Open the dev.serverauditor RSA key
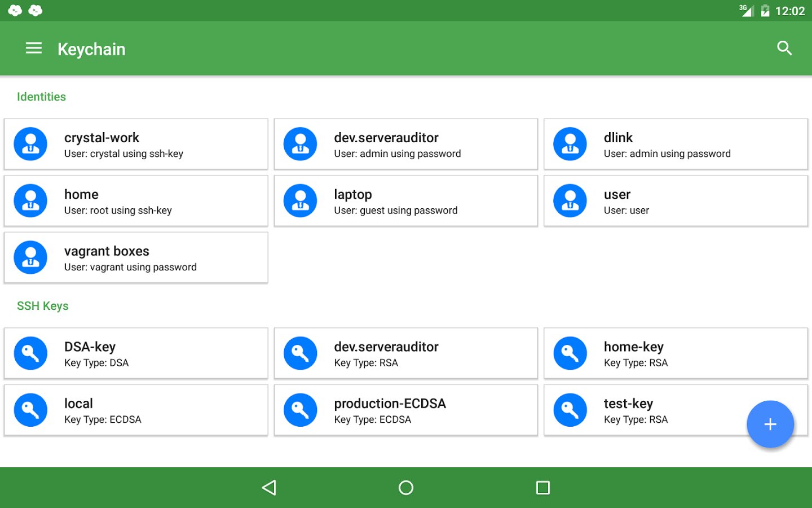Screen dimensions: 812x508 [405, 353]
